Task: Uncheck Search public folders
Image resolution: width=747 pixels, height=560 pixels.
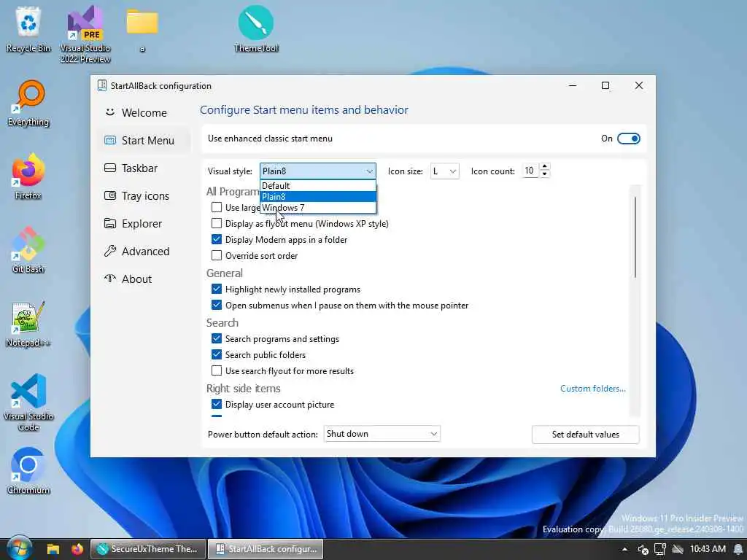Action: coord(216,355)
